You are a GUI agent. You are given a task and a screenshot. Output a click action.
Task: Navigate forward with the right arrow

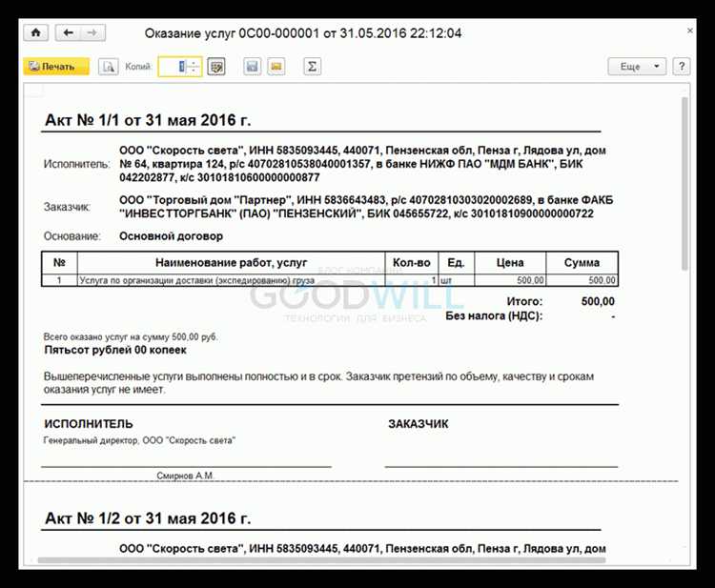(92, 32)
